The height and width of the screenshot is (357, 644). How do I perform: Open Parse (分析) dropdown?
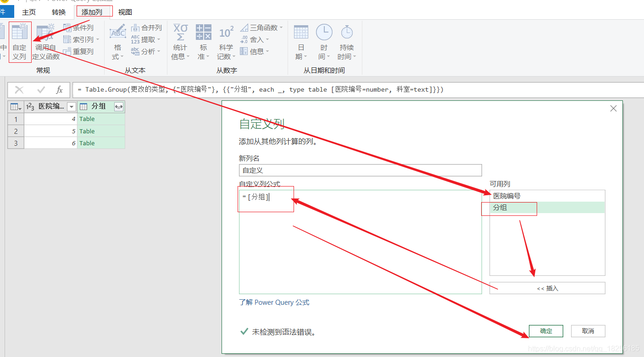click(x=145, y=52)
